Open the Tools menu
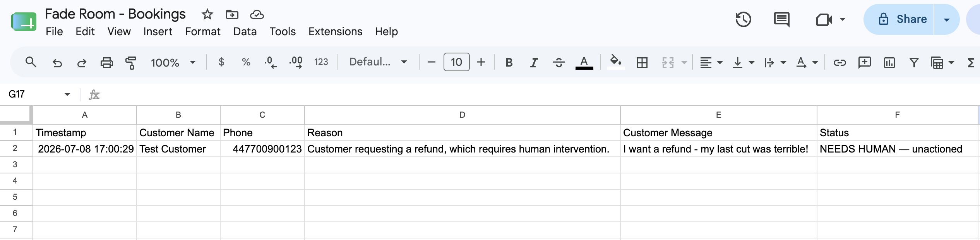The width and height of the screenshot is (980, 240). pyautogui.click(x=283, y=31)
